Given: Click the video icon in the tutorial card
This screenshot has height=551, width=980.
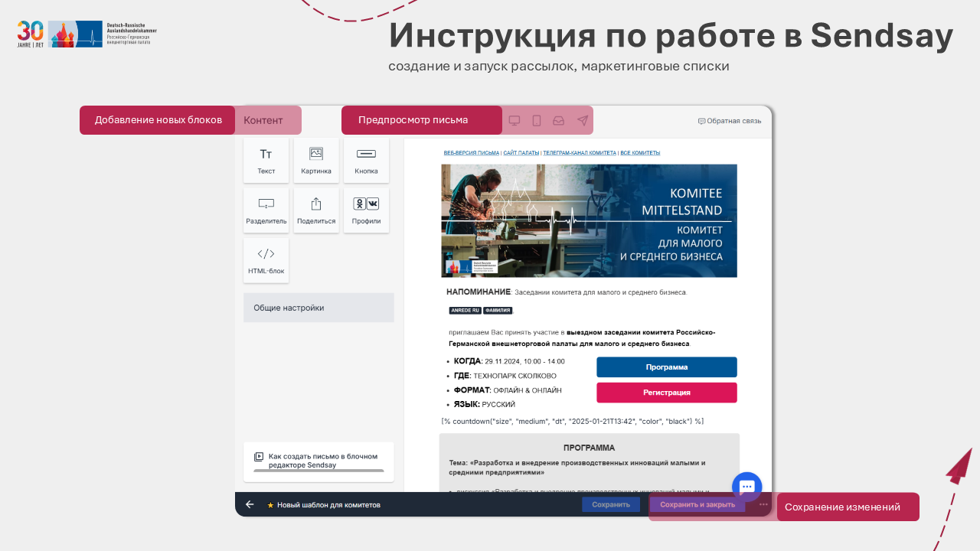Looking at the screenshot, I should pyautogui.click(x=259, y=457).
